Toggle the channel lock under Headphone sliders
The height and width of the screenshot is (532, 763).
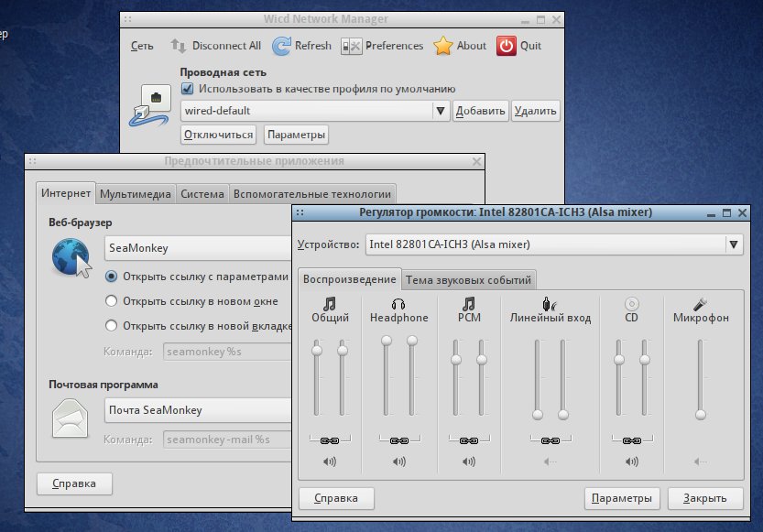pos(399,440)
